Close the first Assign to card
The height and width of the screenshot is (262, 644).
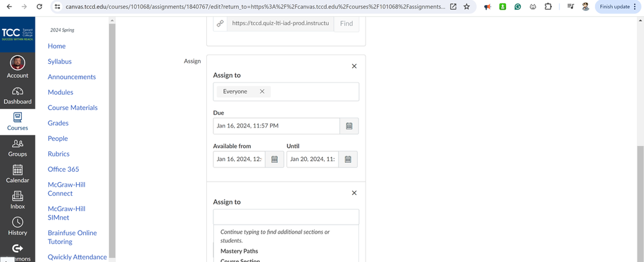tap(354, 66)
